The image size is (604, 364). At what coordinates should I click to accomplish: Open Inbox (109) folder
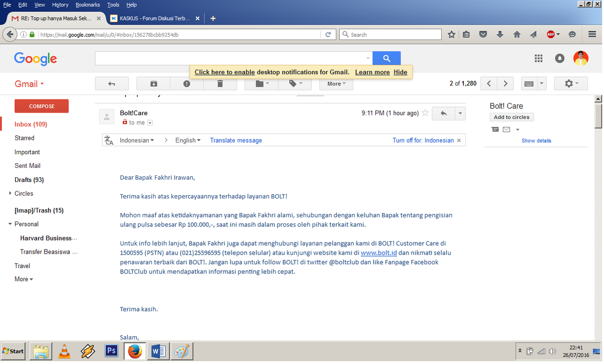click(31, 124)
